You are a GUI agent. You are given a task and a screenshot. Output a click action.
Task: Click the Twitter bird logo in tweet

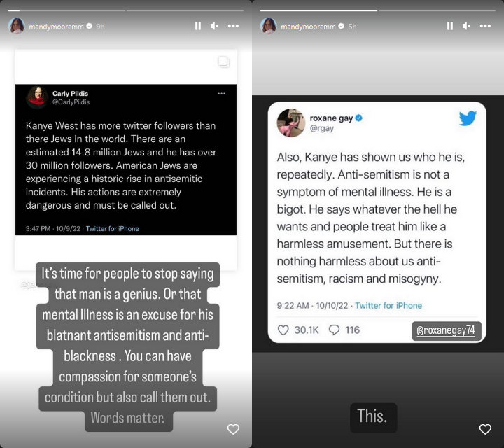click(468, 118)
